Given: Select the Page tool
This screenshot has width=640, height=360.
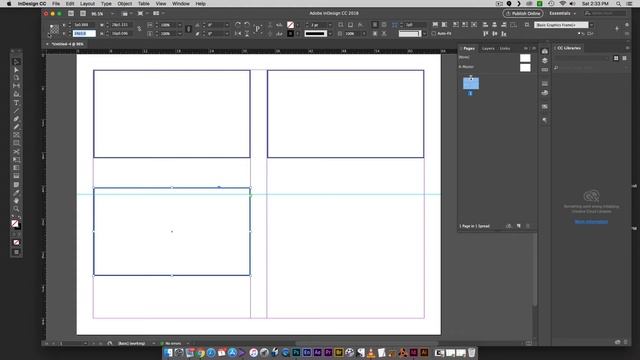Looking at the screenshot, I should pyautogui.click(x=16, y=78).
